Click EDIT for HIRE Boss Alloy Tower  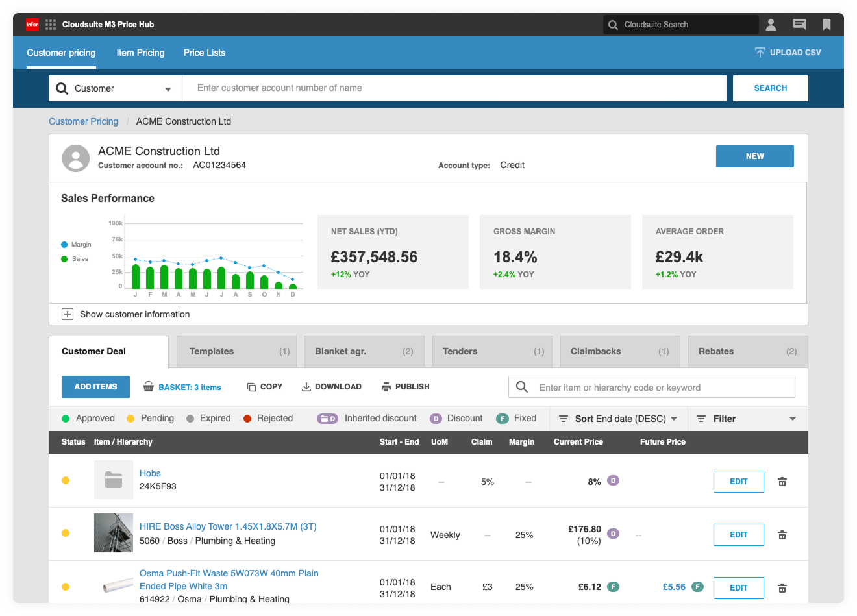point(739,535)
